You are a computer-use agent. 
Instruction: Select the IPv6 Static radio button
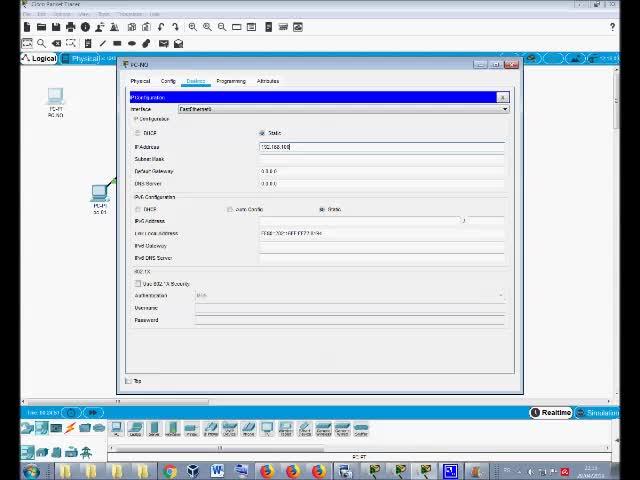coord(322,209)
